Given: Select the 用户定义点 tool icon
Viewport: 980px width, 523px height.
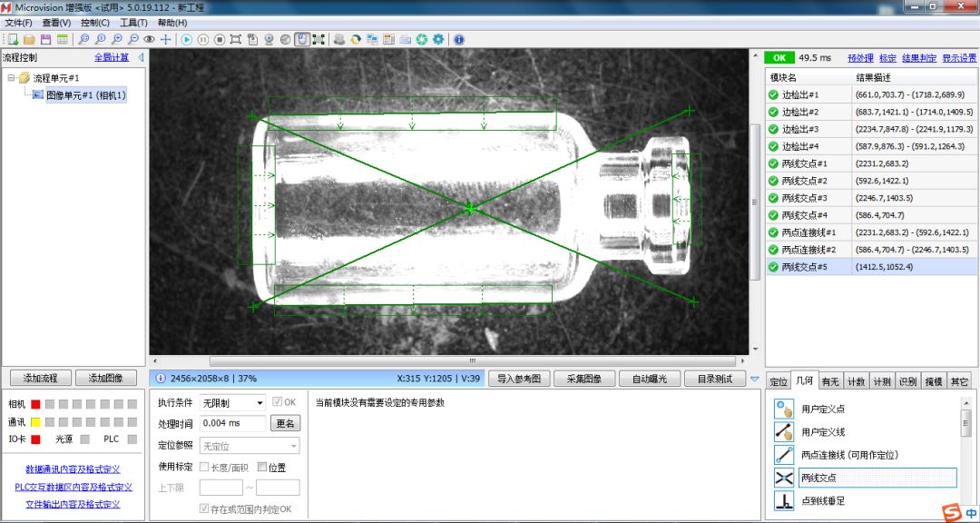Looking at the screenshot, I should click(784, 410).
